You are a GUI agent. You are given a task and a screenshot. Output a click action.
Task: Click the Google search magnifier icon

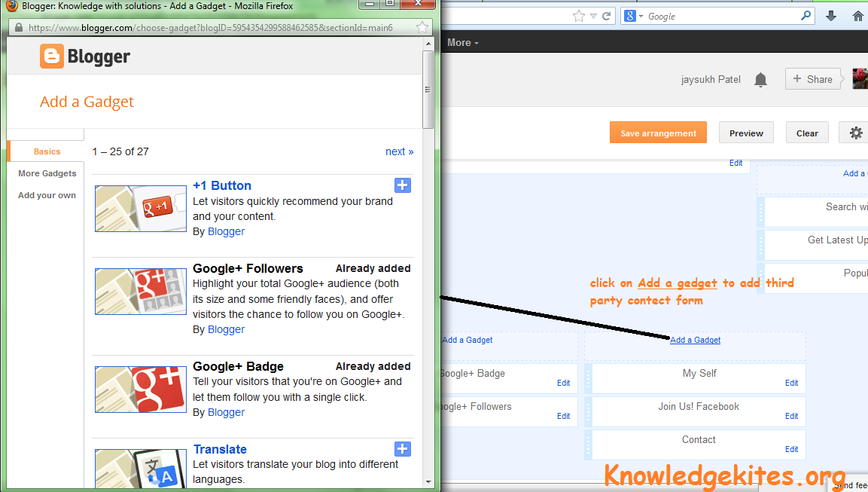(806, 16)
